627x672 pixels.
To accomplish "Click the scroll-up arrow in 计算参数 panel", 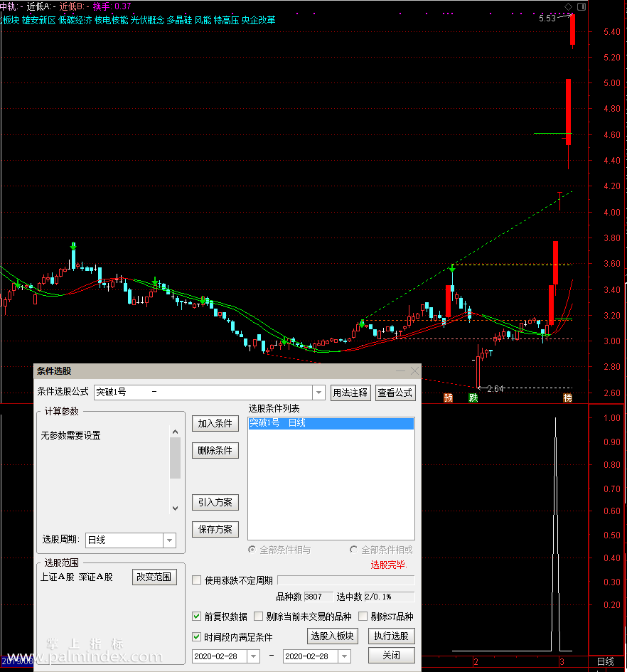I will point(175,432).
